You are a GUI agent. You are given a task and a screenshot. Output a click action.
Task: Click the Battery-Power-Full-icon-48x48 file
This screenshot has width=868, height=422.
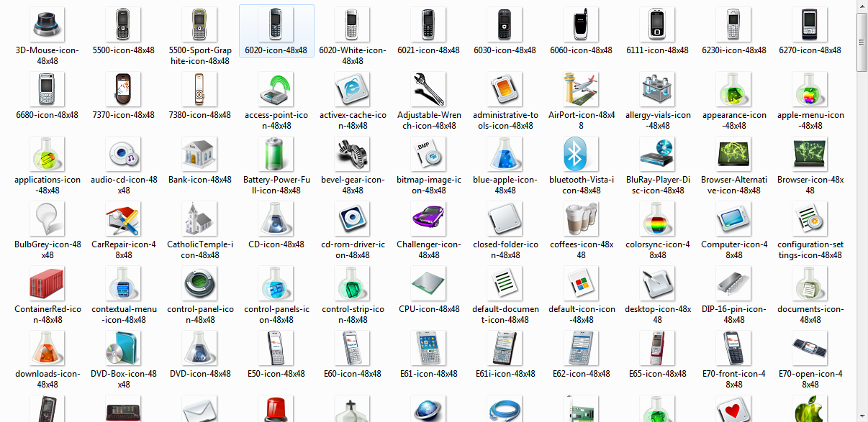point(276,154)
